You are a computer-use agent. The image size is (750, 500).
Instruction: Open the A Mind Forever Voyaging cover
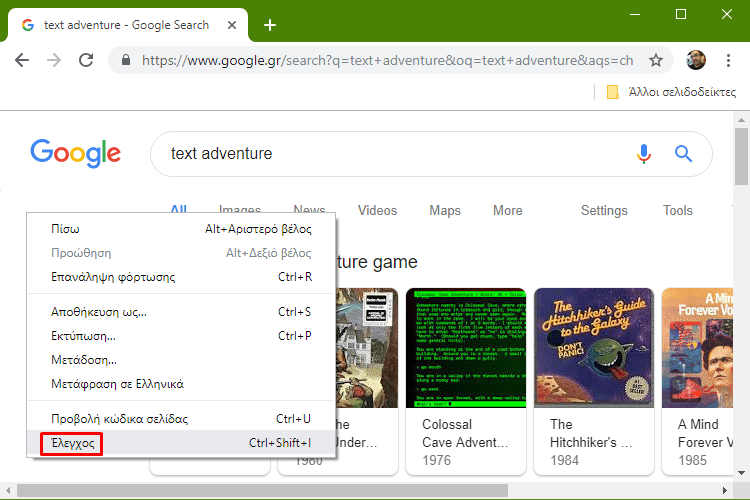point(697,348)
